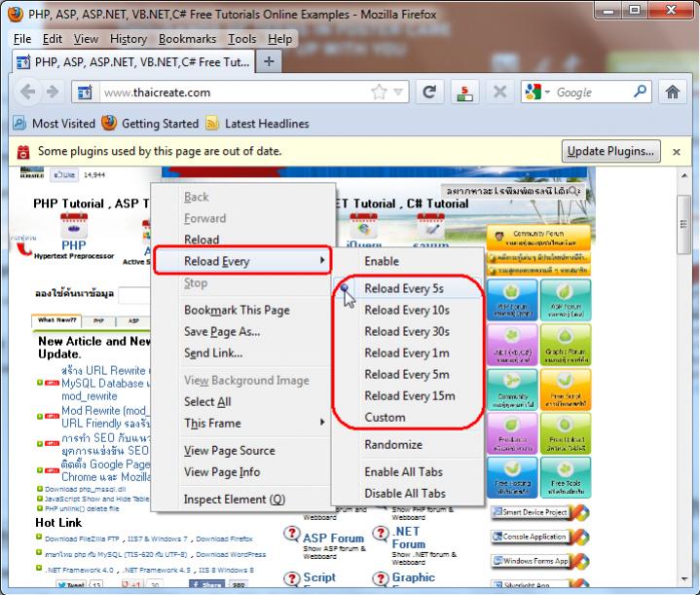Open the Downloads toolbar icon
This screenshot has height=595, width=700.
[464, 93]
